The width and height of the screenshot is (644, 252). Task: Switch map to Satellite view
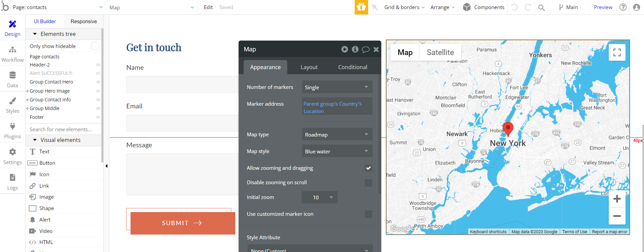pyautogui.click(x=440, y=52)
